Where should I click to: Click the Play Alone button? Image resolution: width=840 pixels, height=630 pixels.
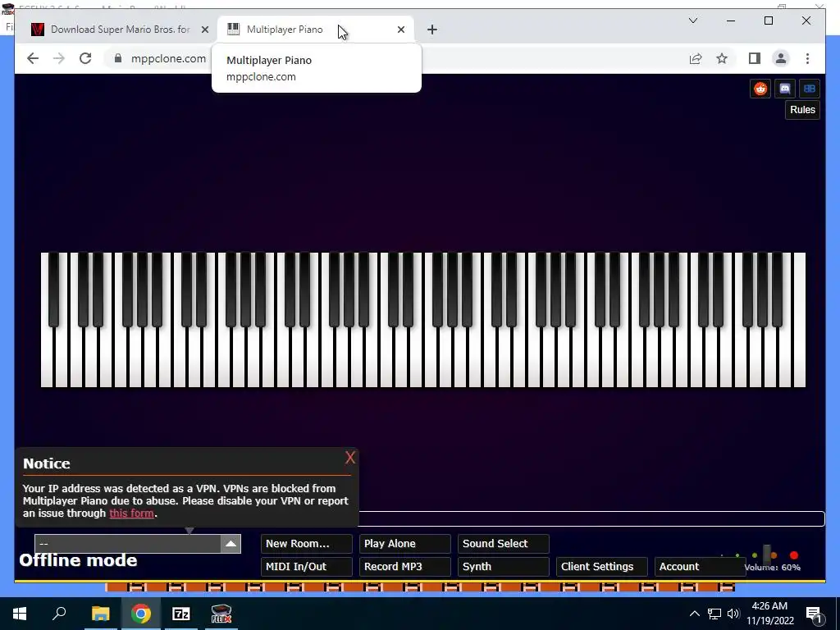pos(405,544)
